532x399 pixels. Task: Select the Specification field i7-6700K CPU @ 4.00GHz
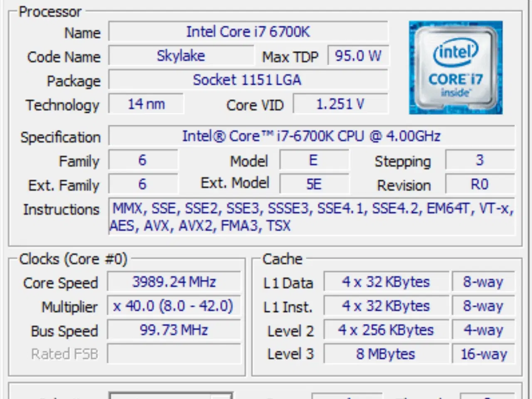click(x=312, y=136)
